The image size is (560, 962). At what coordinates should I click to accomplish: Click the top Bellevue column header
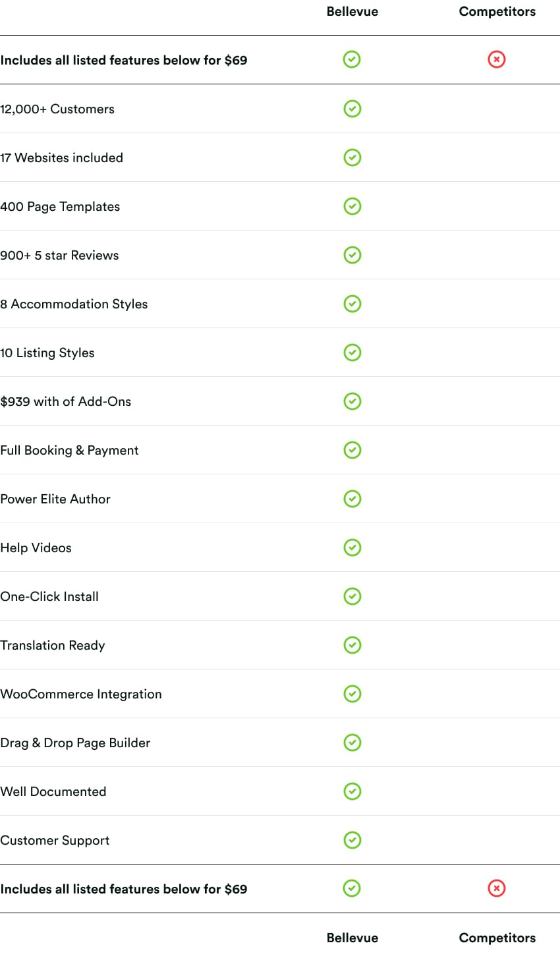[x=352, y=11]
